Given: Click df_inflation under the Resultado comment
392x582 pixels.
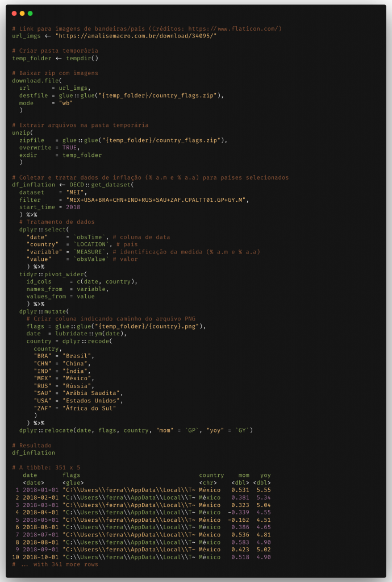Looking at the screenshot, I should (34, 452).
